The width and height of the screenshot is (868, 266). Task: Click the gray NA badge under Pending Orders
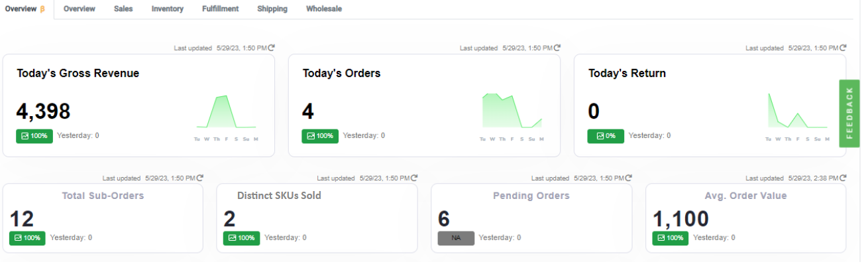click(x=456, y=237)
